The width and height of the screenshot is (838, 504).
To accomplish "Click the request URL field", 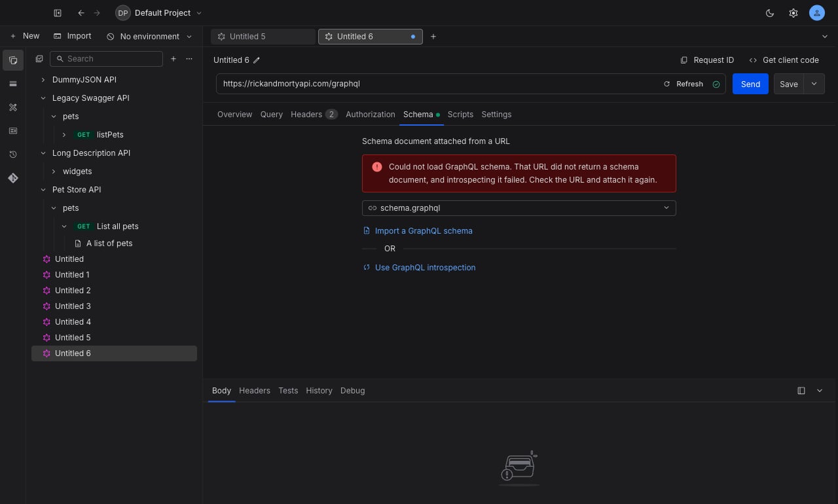I will 437,84.
